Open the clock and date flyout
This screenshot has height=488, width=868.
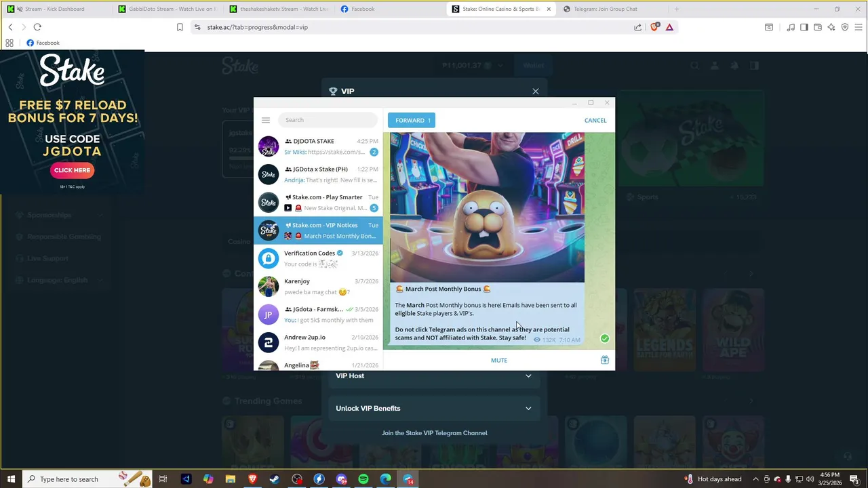tap(831, 479)
